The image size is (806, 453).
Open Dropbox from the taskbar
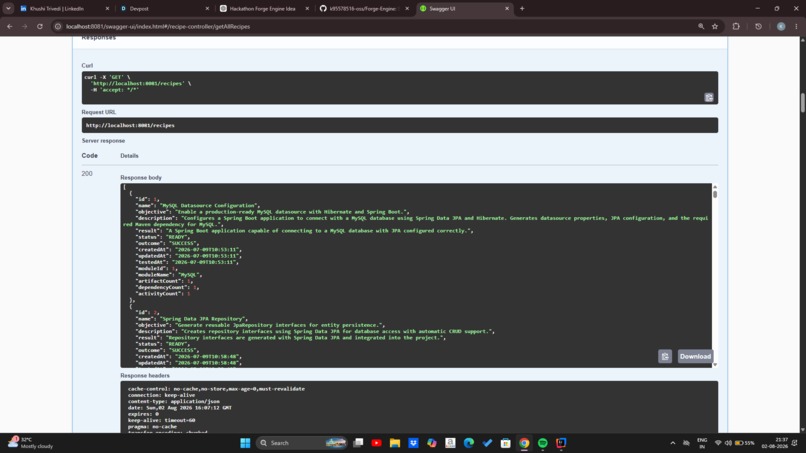click(x=413, y=443)
